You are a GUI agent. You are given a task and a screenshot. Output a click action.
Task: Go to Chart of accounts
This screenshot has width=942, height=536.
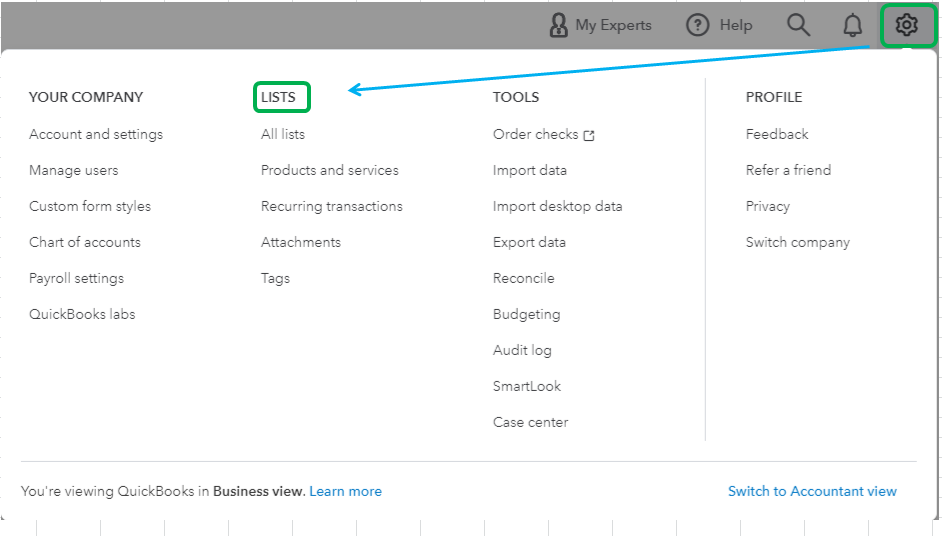(x=85, y=242)
